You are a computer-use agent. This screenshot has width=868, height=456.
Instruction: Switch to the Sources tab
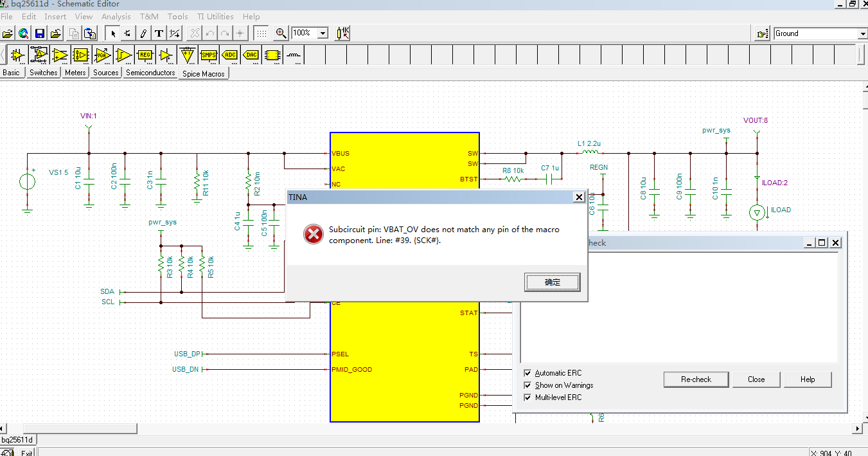click(x=106, y=73)
